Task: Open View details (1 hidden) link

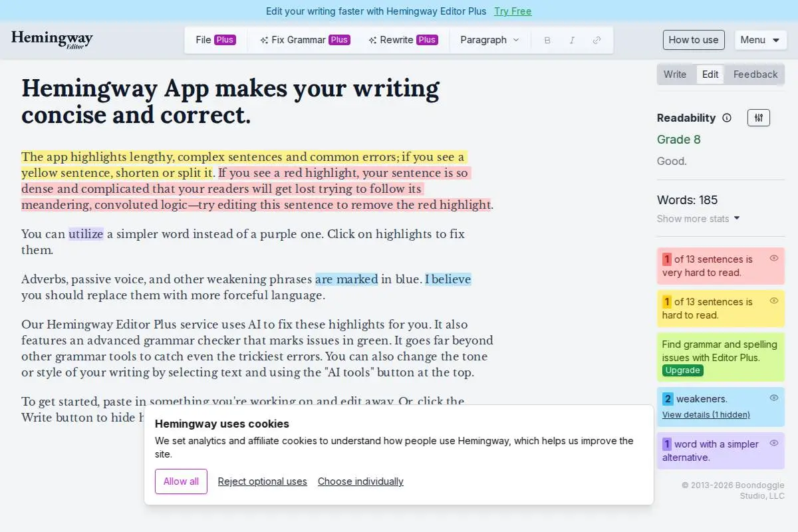Action: pos(706,415)
